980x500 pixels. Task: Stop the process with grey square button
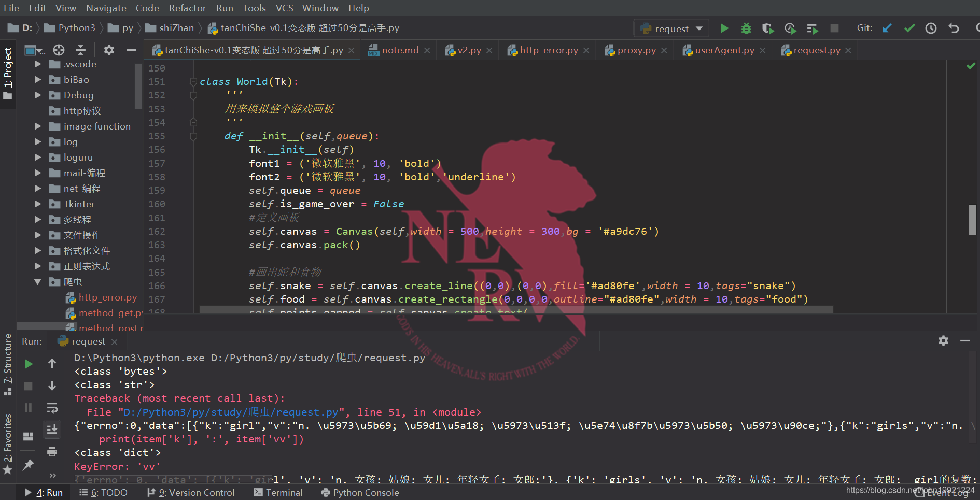tap(834, 28)
